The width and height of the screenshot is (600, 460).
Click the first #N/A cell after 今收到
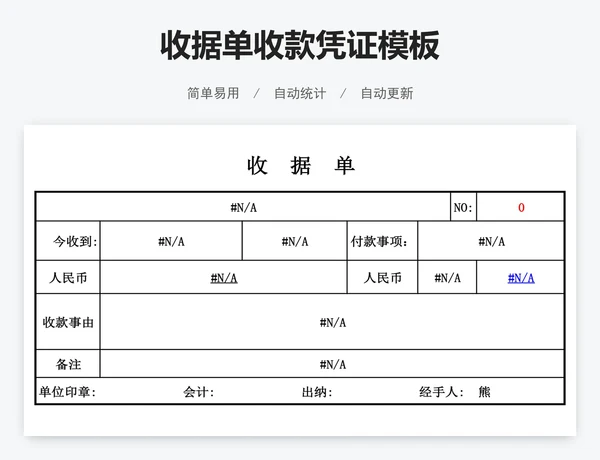click(171, 241)
